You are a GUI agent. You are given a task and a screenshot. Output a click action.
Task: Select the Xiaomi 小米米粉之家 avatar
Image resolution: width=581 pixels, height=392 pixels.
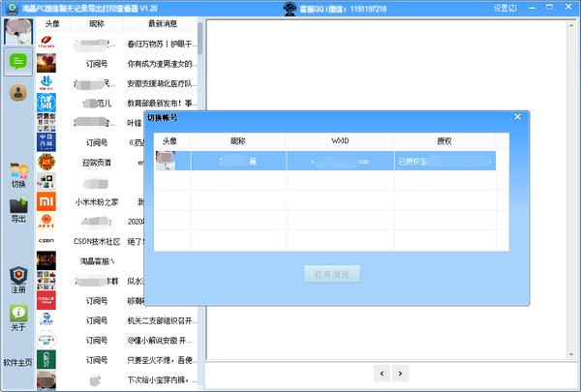(x=46, y=201)
